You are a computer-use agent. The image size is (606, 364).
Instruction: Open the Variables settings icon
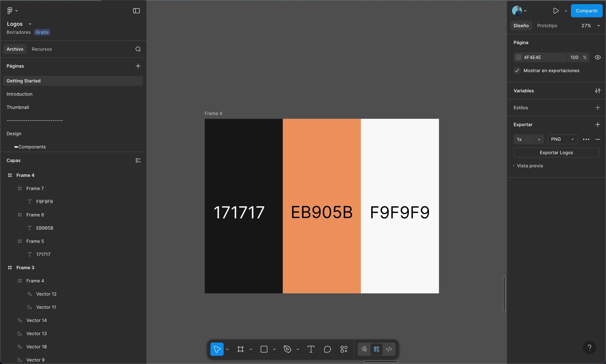tap(597, 91)
